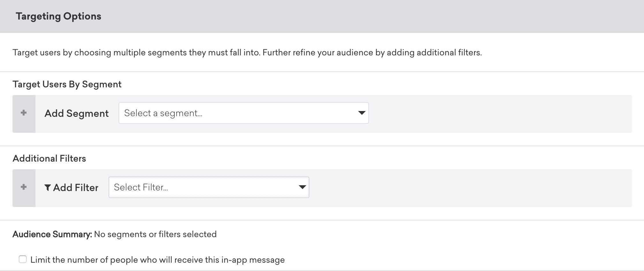Image resolution: width=644 pixels, height=271 pixels.
Task: Open the Select Filter dropdown
Action: coord(209,187)
